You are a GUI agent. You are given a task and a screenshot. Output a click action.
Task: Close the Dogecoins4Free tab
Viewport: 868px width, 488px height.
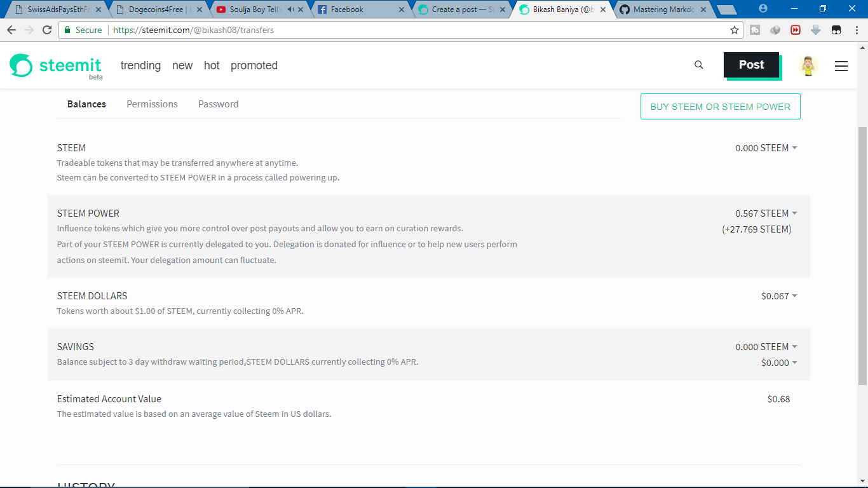coord(200,10)
